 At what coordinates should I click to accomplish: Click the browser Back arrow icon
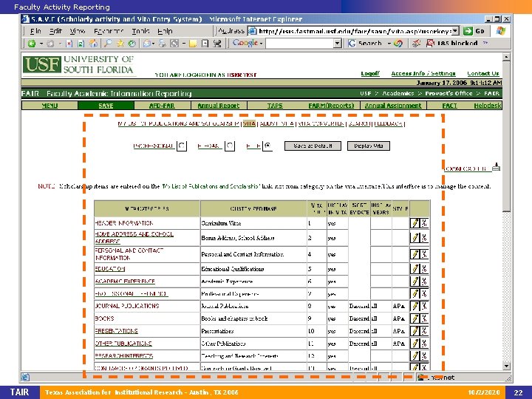32,44
